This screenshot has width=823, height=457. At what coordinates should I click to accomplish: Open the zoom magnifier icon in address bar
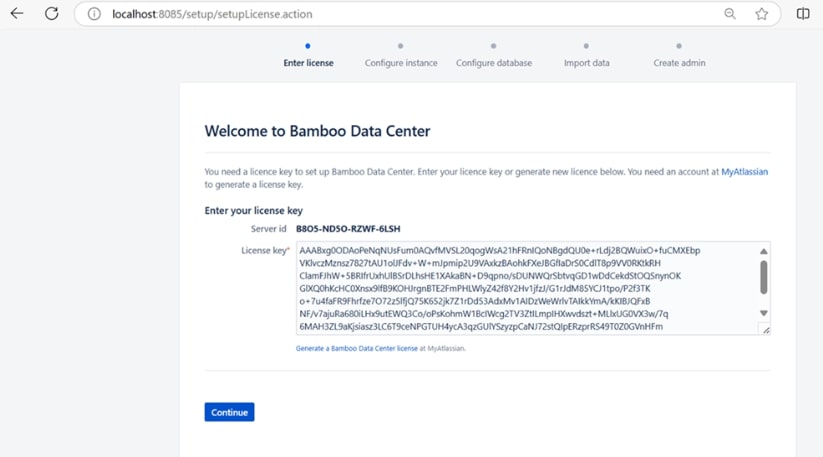click(730, 14)
